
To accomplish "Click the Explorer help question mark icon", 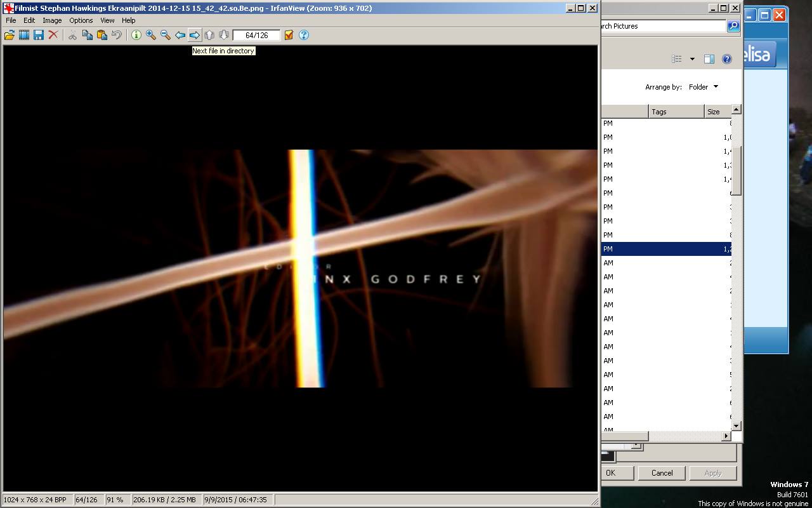I will tap(727, 59).
